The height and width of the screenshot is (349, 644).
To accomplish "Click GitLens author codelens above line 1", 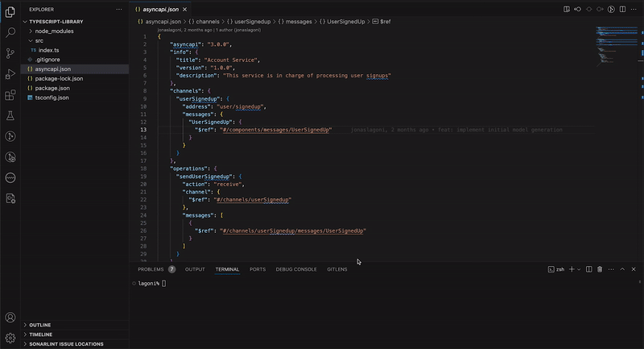I will [208, 30].
